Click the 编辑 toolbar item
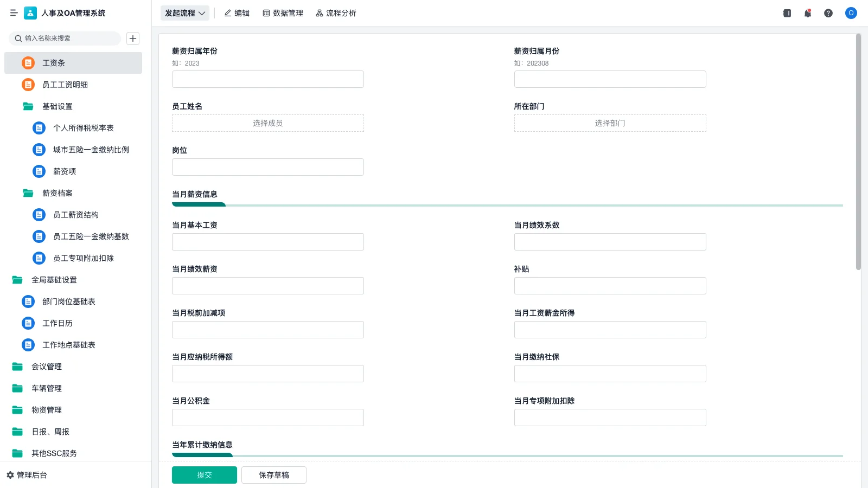 [237, 13]
